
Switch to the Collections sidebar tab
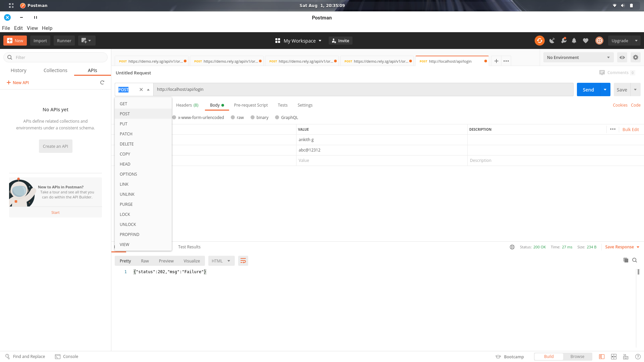coord(55,70)
